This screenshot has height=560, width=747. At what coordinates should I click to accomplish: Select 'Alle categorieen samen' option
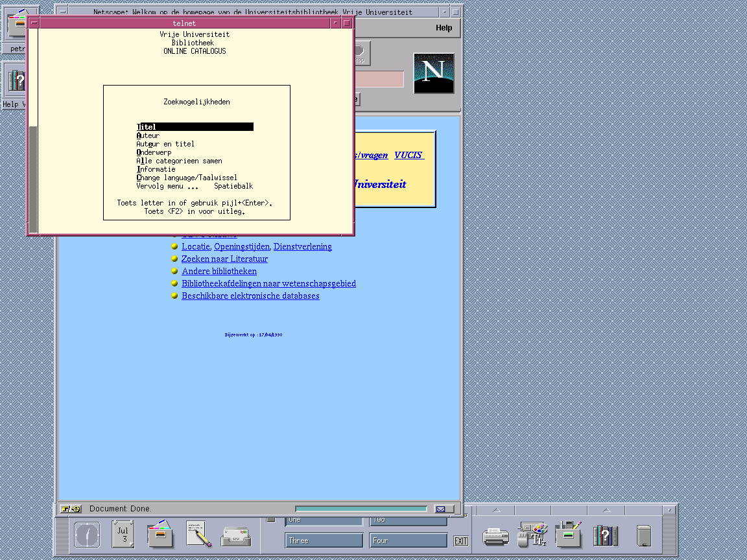click(x=179, y=161)
